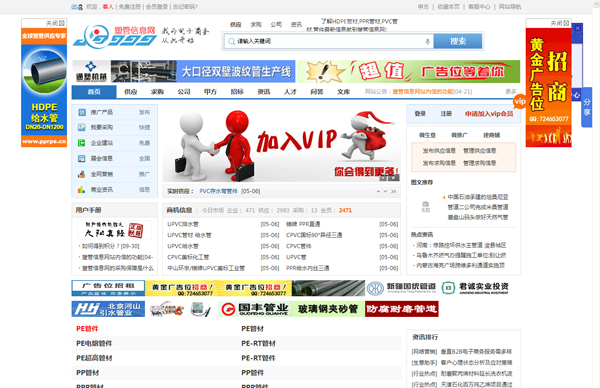This screenshot has width=600, height=388.
Task: Click the 商业资讯 bar chart icon
Action: click(x=82, y=189)
